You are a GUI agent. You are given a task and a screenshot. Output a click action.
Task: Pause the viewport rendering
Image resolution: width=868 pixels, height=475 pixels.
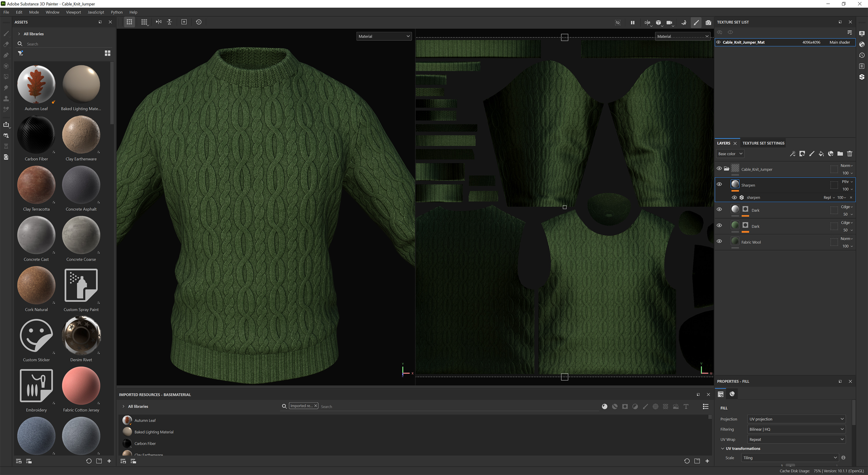point(632,23)
